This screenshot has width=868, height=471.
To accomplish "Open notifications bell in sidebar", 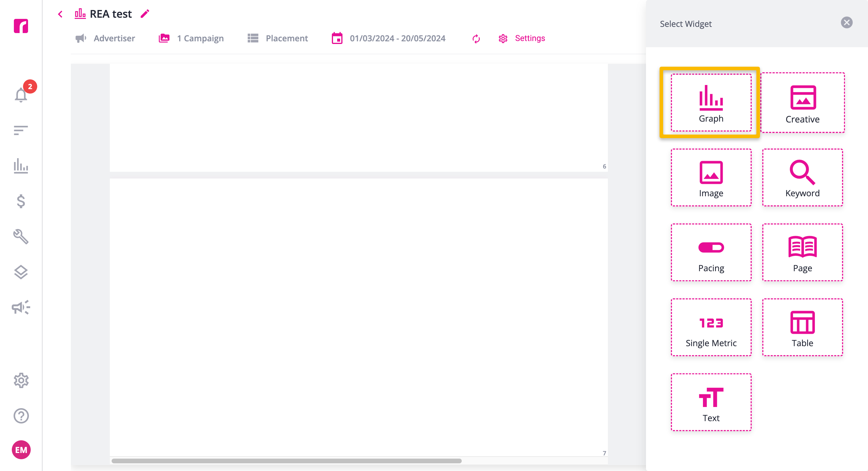I will [21, 95].
